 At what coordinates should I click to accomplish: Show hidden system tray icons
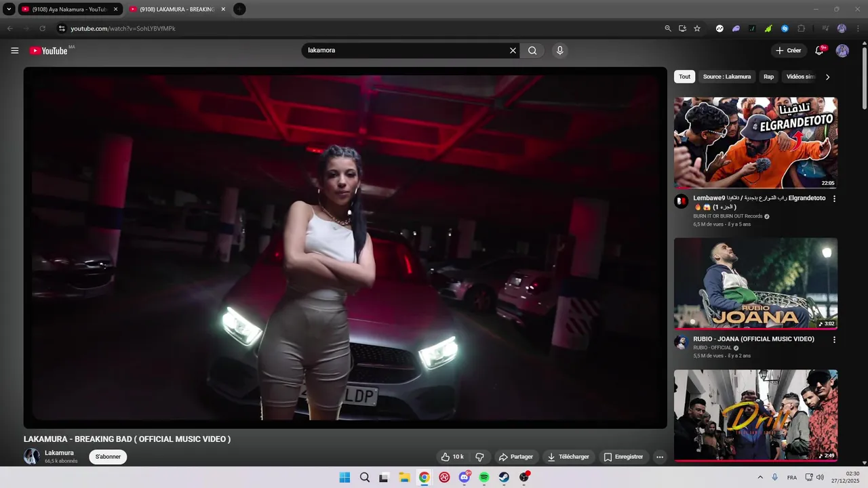760,477
